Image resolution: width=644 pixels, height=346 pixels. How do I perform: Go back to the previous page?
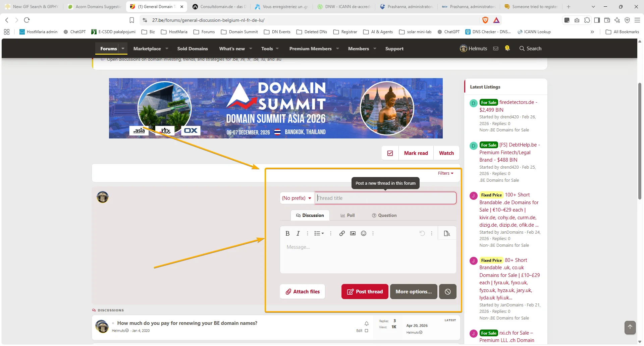coord(7,20)
